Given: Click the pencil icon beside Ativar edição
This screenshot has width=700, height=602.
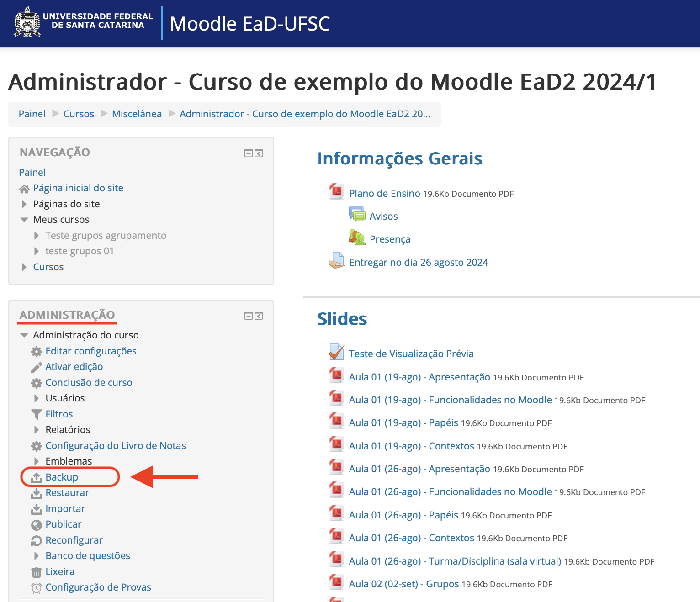Looking at the screenshot, I should pos(37,367).
